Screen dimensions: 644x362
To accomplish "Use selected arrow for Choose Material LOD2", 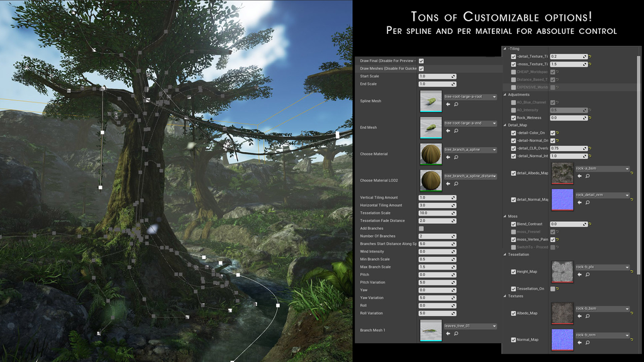I will point(448,184).
